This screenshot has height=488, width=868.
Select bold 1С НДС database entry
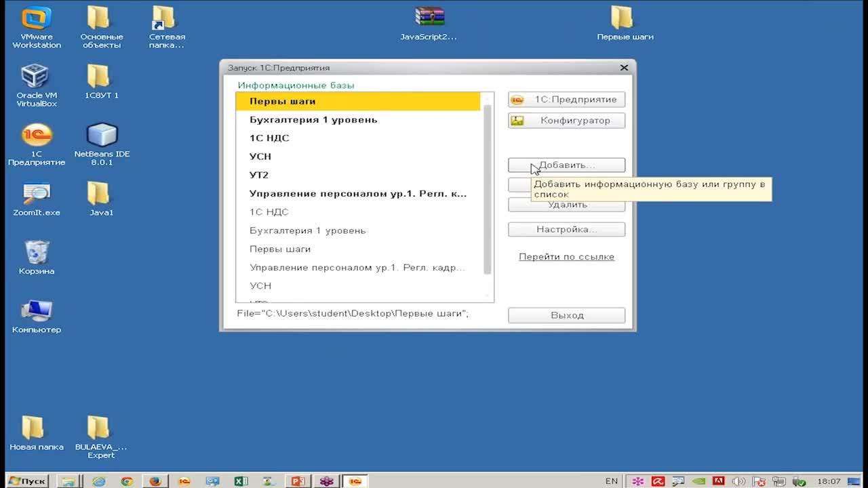[x=357, y=138]
